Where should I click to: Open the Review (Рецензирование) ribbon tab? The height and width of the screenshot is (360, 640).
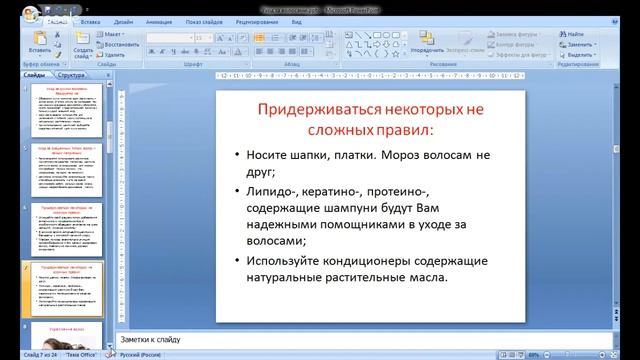click(x=257, y=22)
